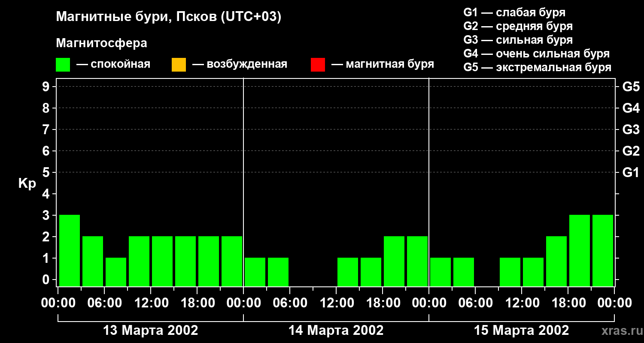Viewport: 644px width, 343px height.
Task: Click the '13 Марта 2002' date label
Action: (x=151, y=331)
